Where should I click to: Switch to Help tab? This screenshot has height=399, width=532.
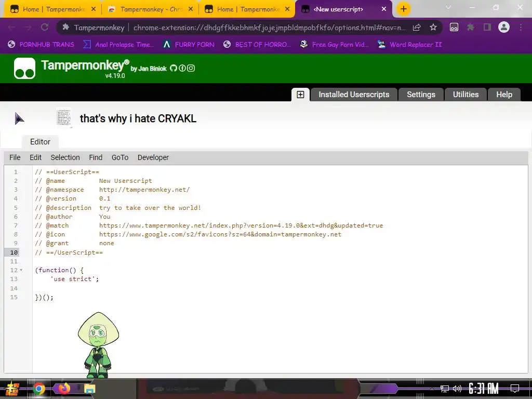504,95
